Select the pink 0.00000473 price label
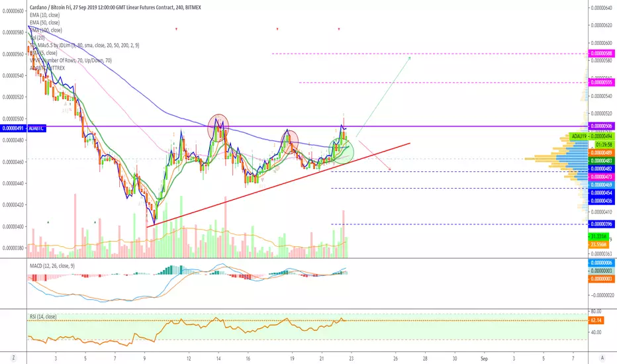This screenshot has height=364, width=617. 601,177
